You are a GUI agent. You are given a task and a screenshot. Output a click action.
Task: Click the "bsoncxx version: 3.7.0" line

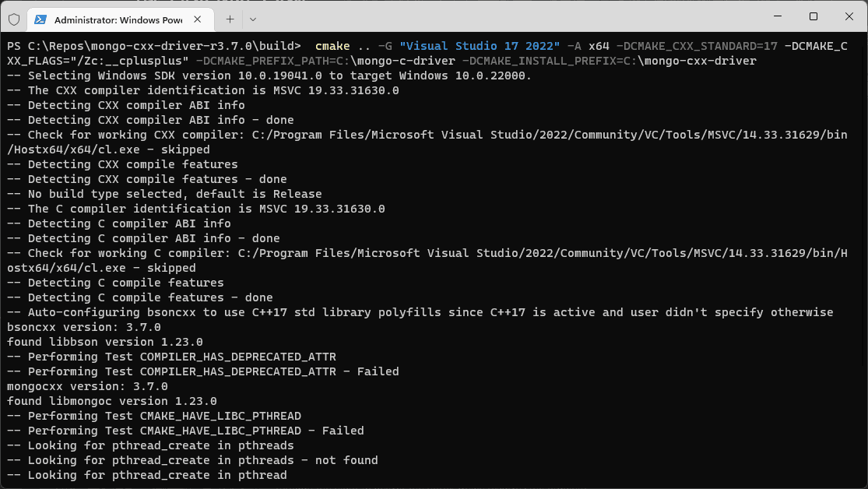point(87,327)
